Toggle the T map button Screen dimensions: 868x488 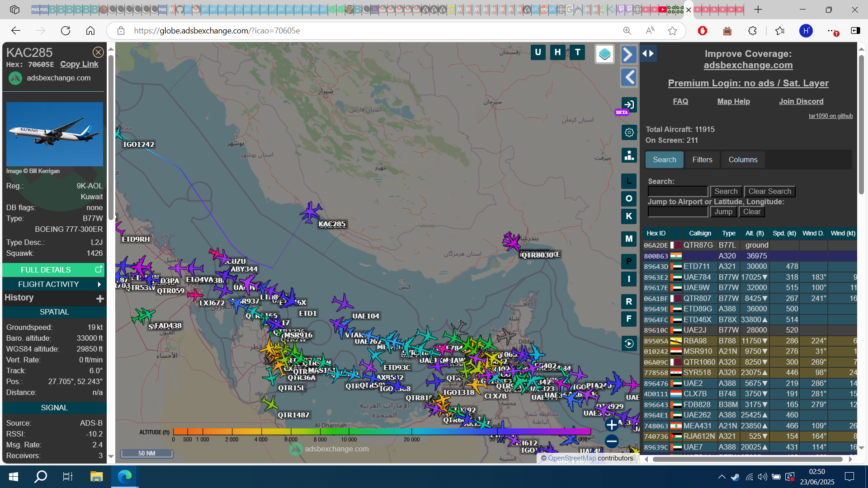[x=578, y=52]
